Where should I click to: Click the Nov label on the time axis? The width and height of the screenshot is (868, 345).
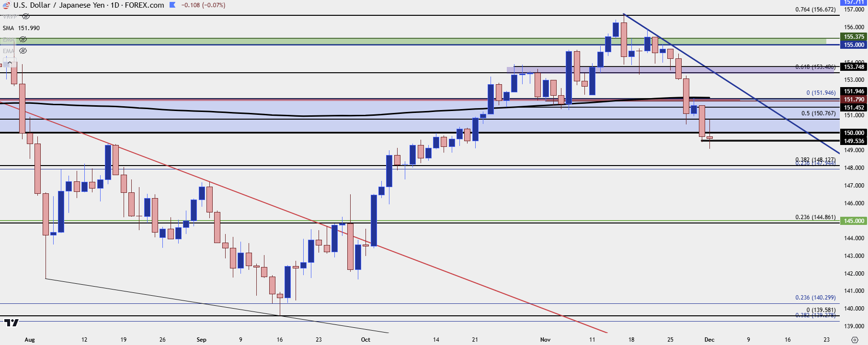coord(545,340)
